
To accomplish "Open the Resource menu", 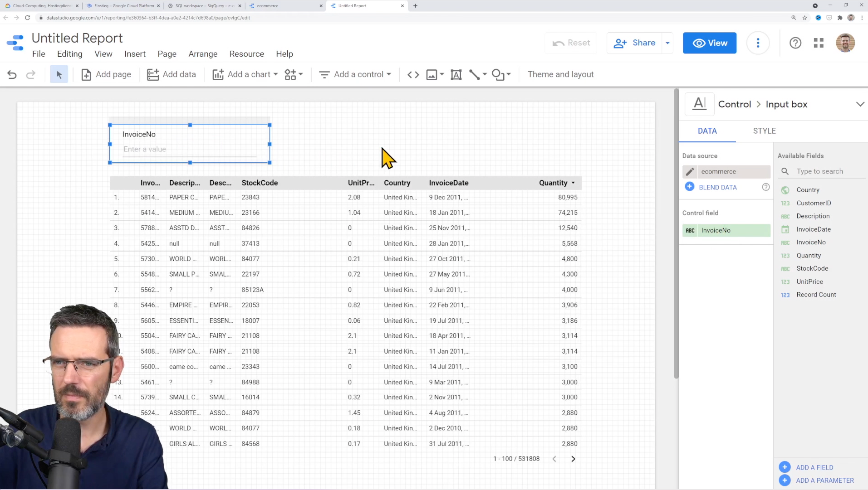I will click(246, 54).
